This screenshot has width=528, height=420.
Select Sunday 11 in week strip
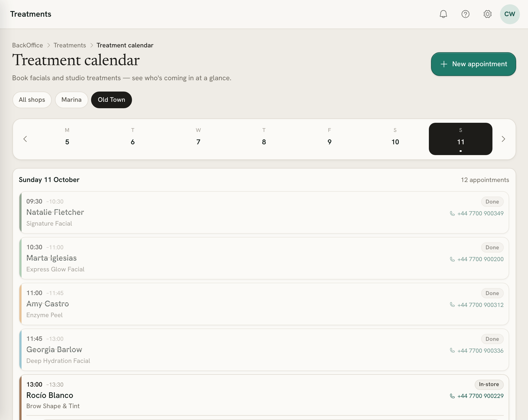tap(461, 139)
